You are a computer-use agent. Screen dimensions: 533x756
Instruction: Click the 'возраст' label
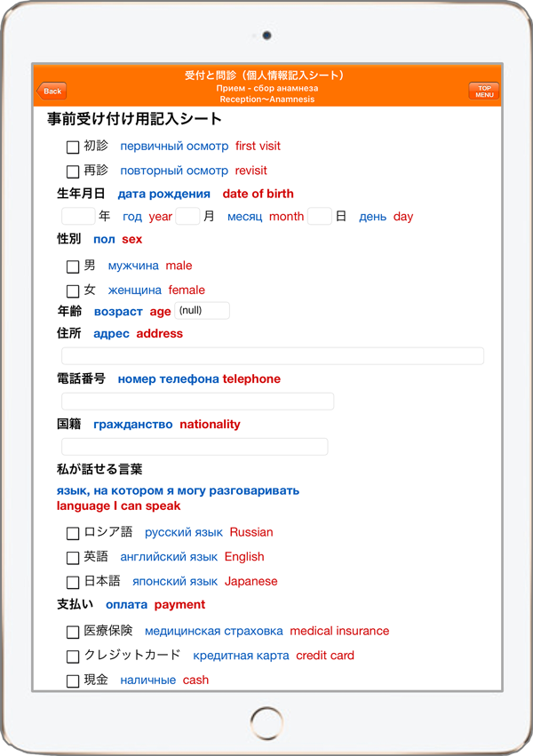(118, 312)
